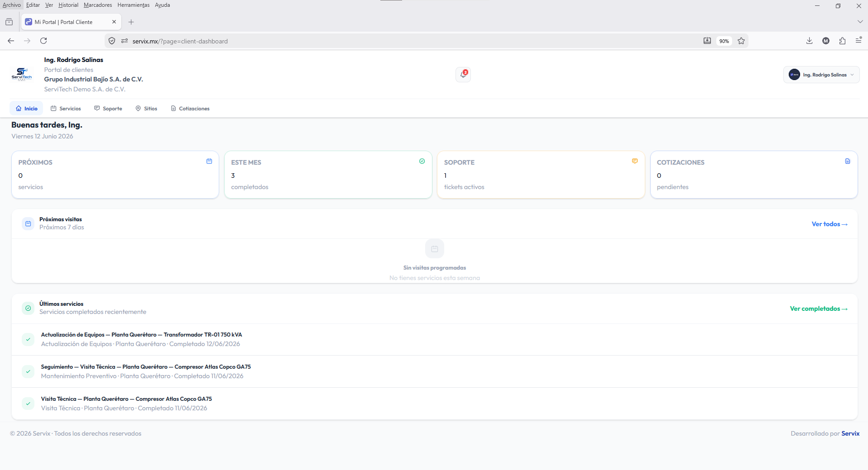Open Seguimiento — Visita Técnica Compresor service title
The width and height of the screenshot is (868, 470).
coord(146,367)
